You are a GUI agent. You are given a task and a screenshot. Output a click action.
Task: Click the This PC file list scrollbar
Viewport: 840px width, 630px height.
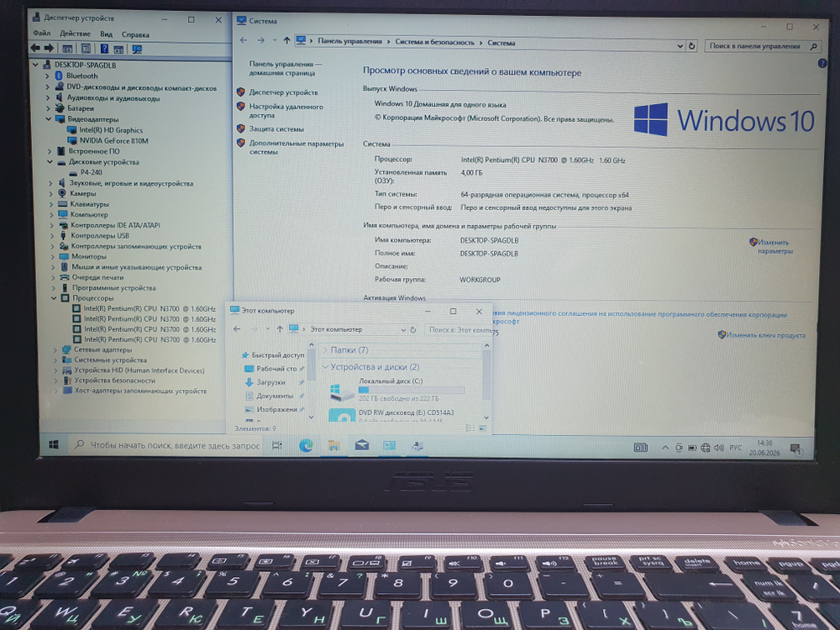[x=486, y=381]
